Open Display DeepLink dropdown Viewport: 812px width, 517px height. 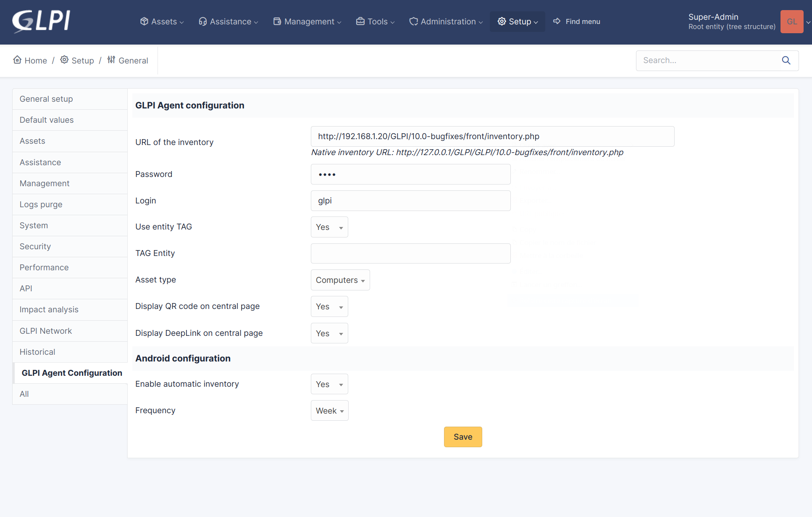[329, 333]
